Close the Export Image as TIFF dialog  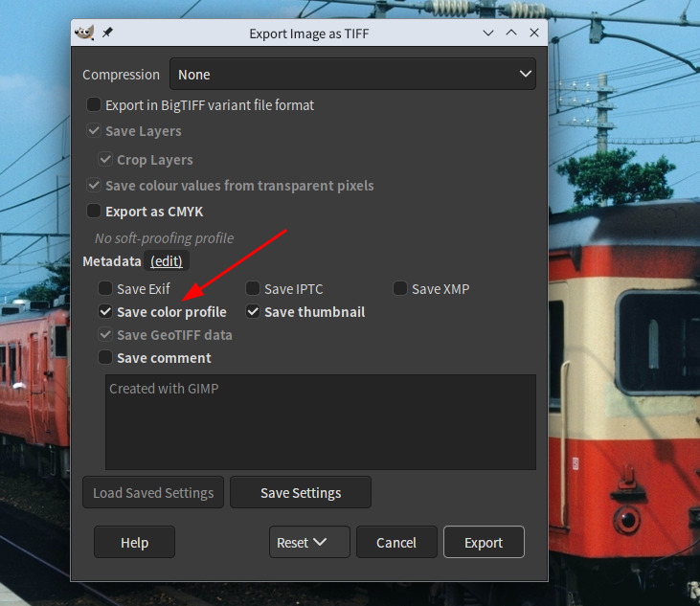point(534,33)
